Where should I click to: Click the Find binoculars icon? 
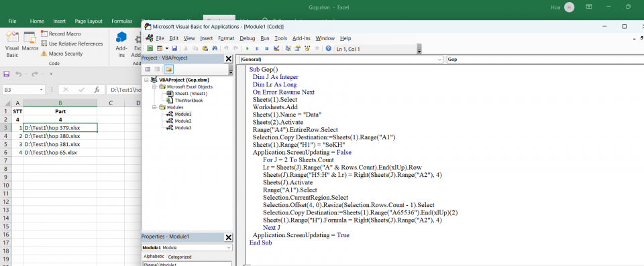(x=215, y=48)
